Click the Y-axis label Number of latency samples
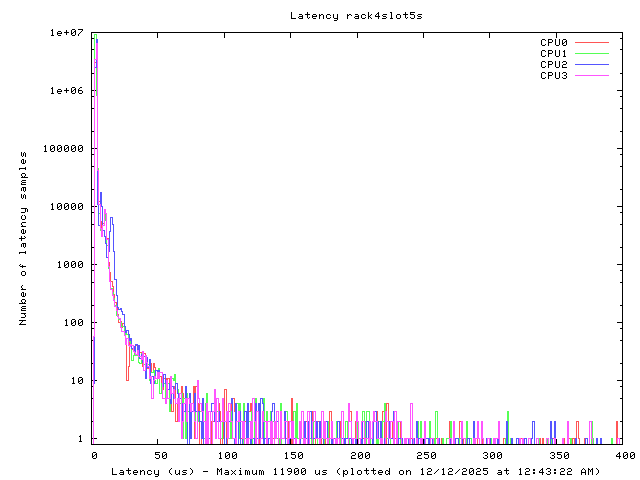Image resolution: width=640 pixels, height=480 pixels. tap(23, 238)
